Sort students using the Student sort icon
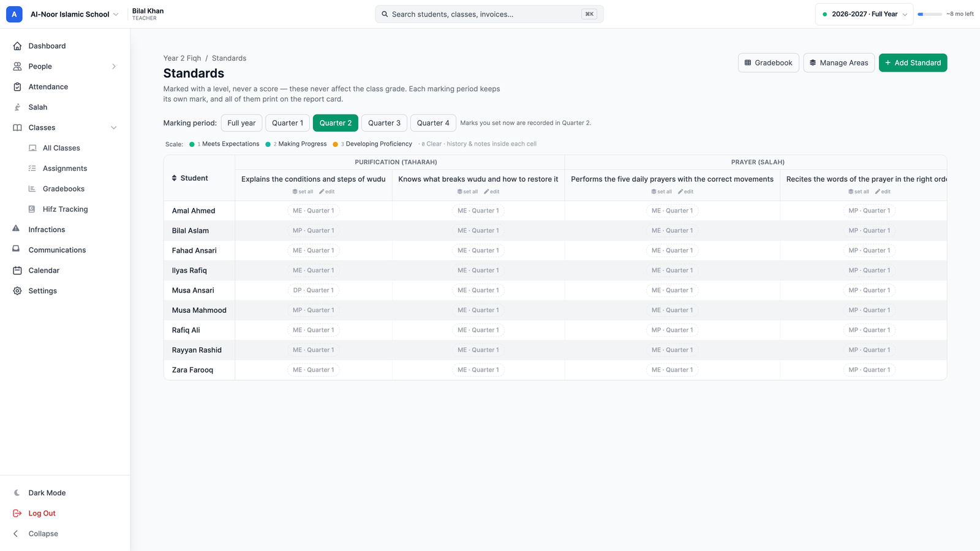Image resolution: width=980 pixels, height=551 pixels. click(x=174, y=178)
